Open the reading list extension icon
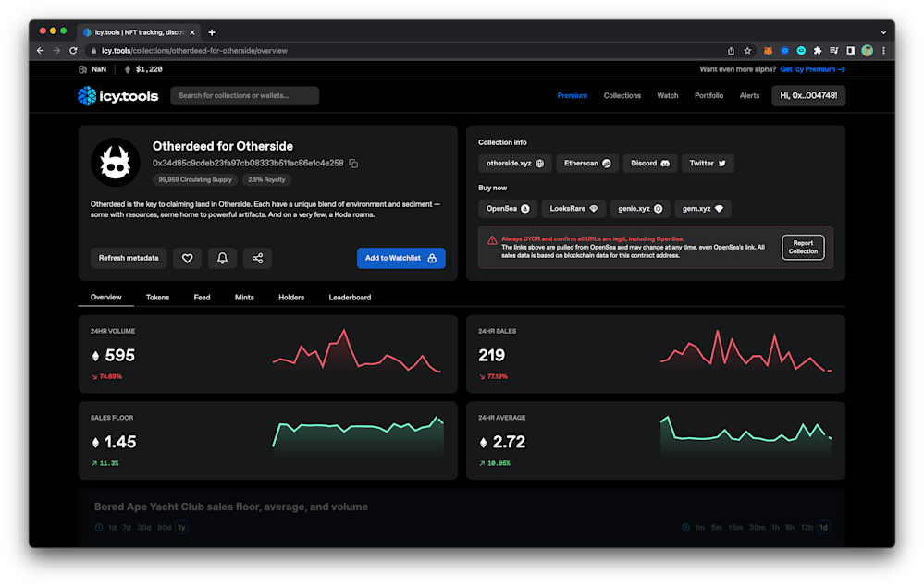Screen dimensions: 924x586 pos(834,51)
